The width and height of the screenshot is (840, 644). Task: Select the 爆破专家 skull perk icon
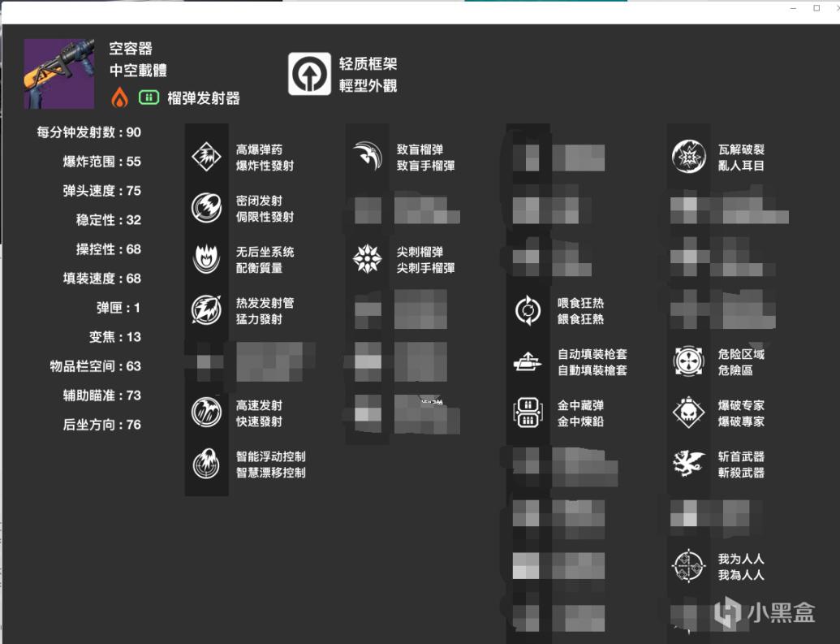tap(688, 413)
